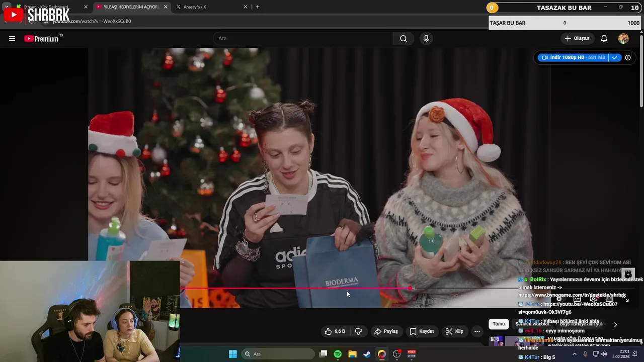Focus the YouTube Ara search field
The width and height of the screenshot is (644, 362).
303,39
